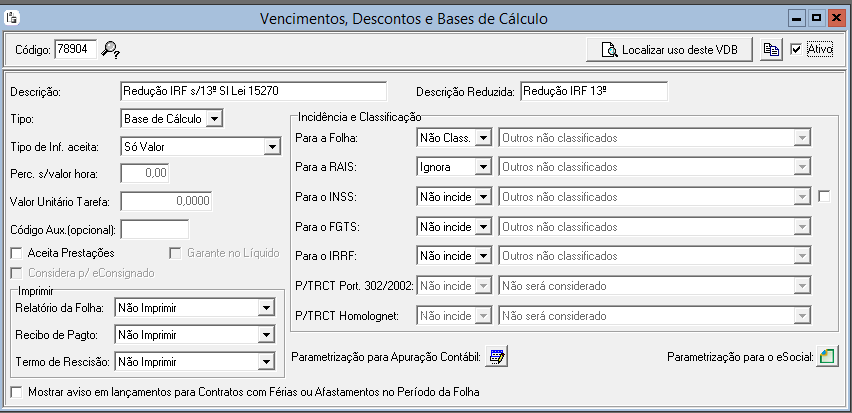The image size is (852, 413).
Task: Expand the Para o IRRF incidence dropdown
Action: click(x=484, y=256)
